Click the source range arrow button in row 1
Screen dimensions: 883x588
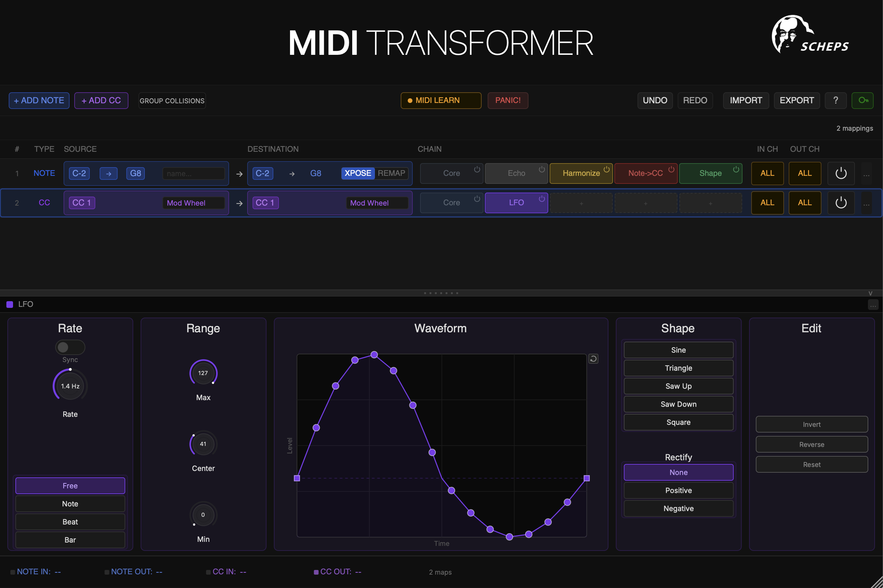[x=108, y=173]
